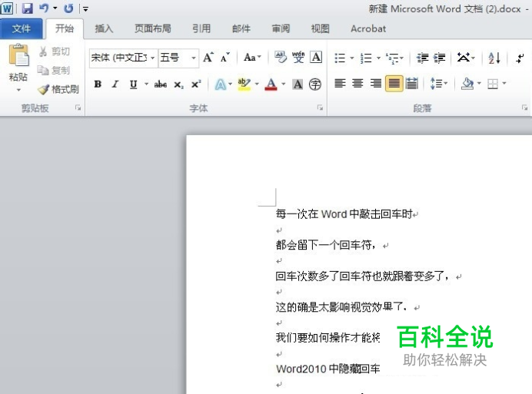The width and height of the screenshot is (532, 394).
Task: Click the Bullets list icon
Action: point(340,58)
